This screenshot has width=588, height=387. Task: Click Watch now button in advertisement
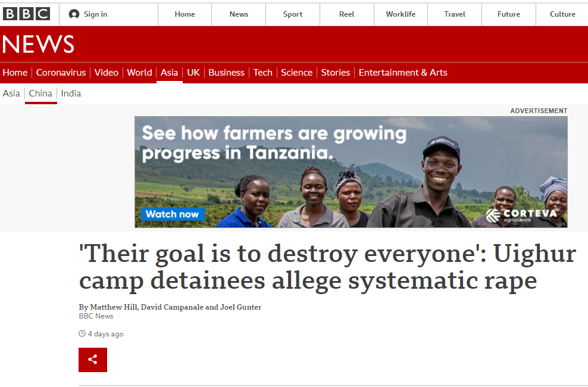(x=173, y=214)
